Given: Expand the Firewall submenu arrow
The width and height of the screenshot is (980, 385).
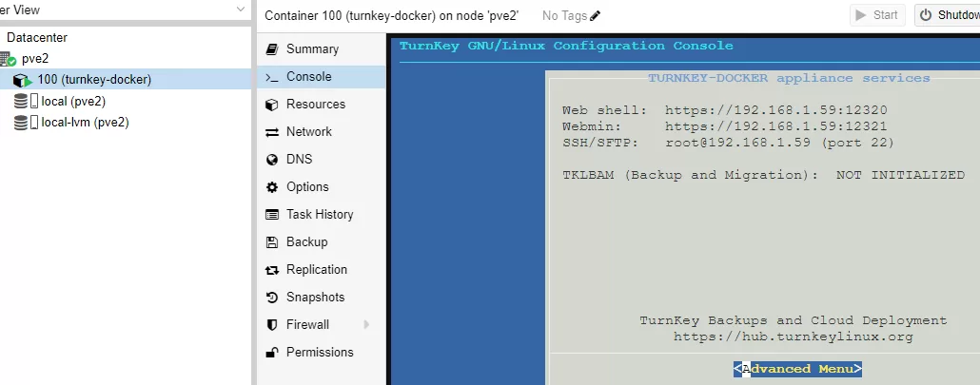Looking at the screenshot, I should 366,324.
